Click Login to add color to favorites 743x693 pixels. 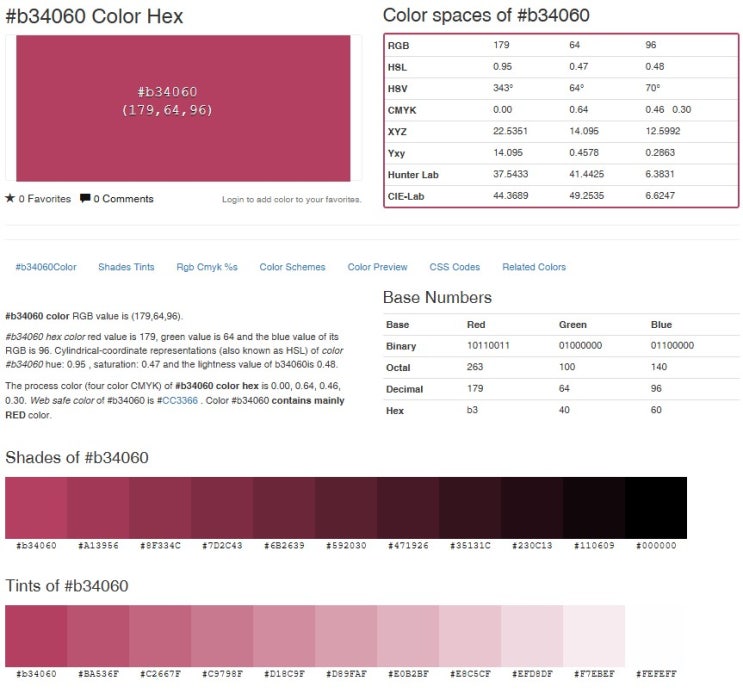pyautogui.click(x=291, y=200)
